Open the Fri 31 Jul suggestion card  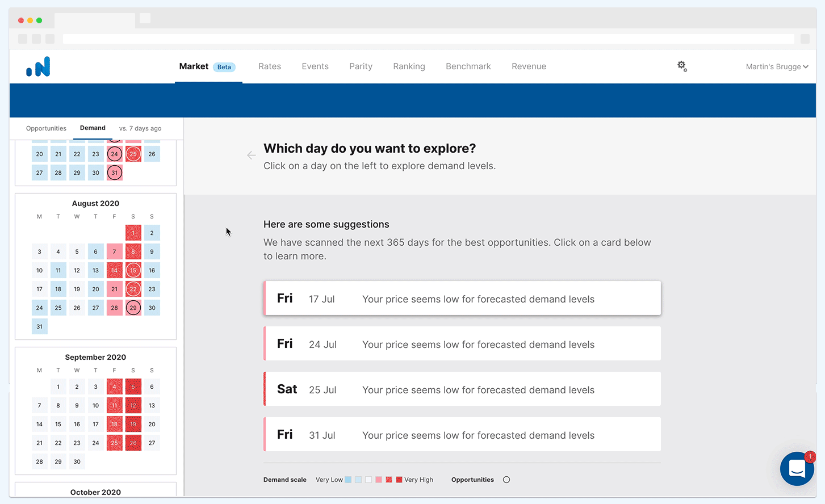(462, 435)
